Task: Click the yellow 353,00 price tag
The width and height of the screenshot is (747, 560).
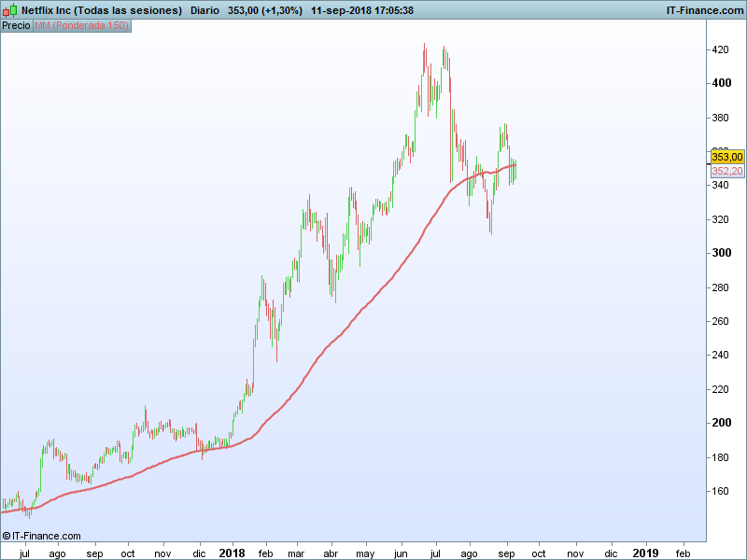Action: (x=727, y=157)
